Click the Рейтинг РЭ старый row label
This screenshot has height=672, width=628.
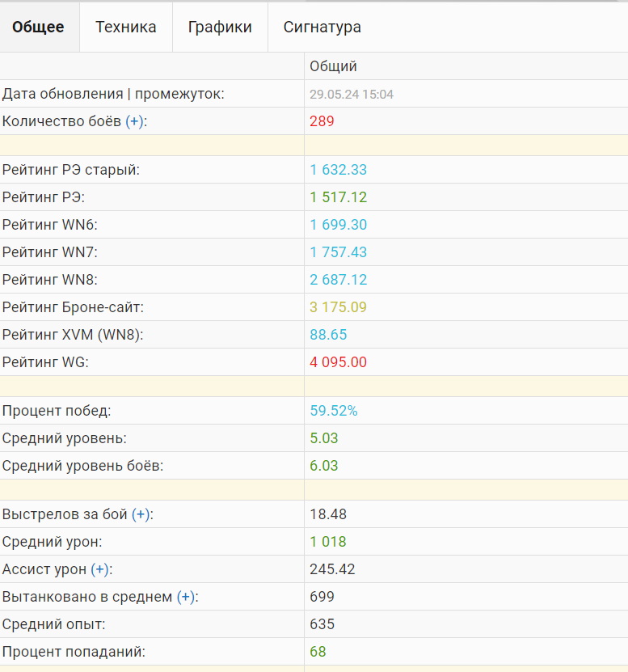(x=71, y=170)
